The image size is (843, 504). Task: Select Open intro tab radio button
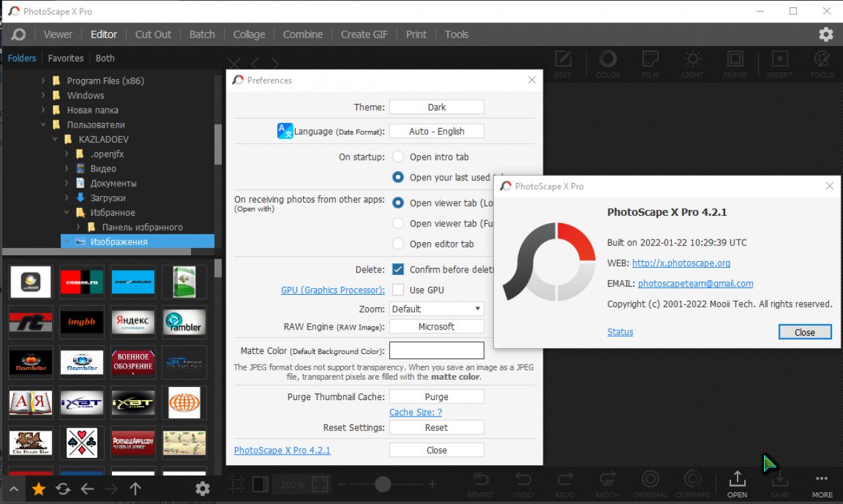click(398, 157)
